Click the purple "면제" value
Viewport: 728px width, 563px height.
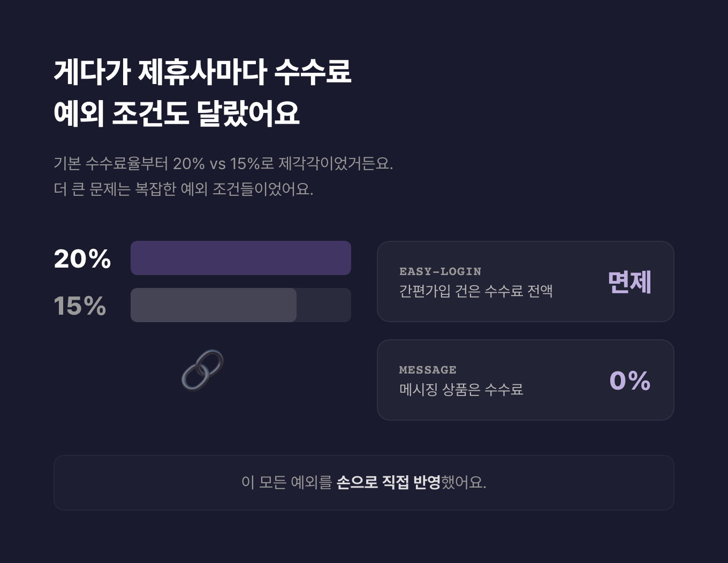tap(630, 282)
